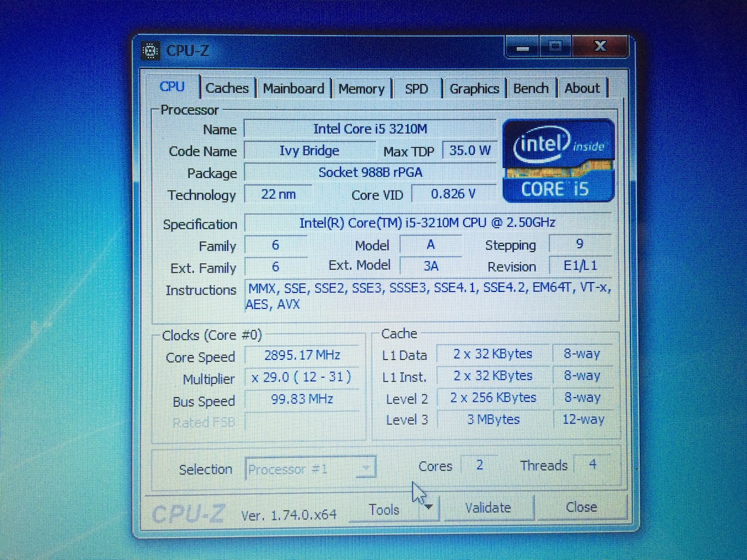Click the Tools button
The image size is (747, 560).
(x=384, y=510)
